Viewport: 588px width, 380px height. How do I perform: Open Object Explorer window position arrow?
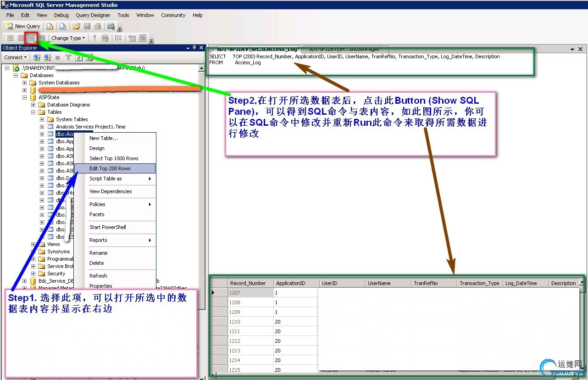tap(188, 48)
